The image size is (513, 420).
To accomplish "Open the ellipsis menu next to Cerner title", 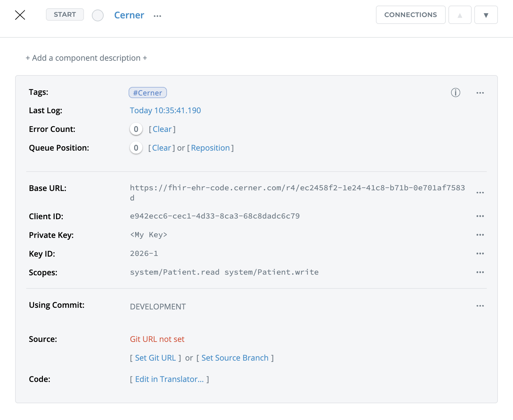I will (x=157, y=16).
